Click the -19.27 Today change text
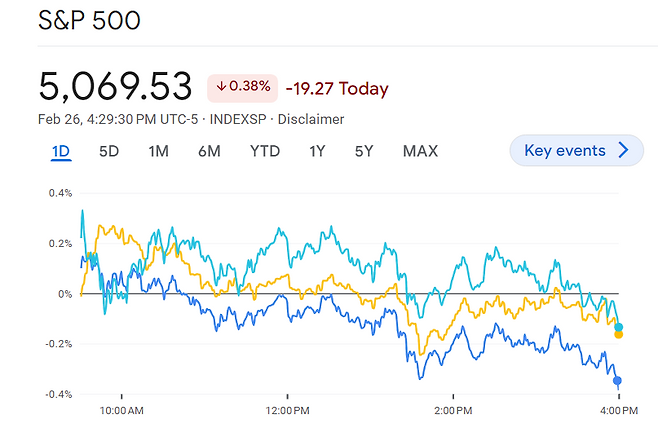This screenshot has height=428, width=658. (x=337, y=88)
